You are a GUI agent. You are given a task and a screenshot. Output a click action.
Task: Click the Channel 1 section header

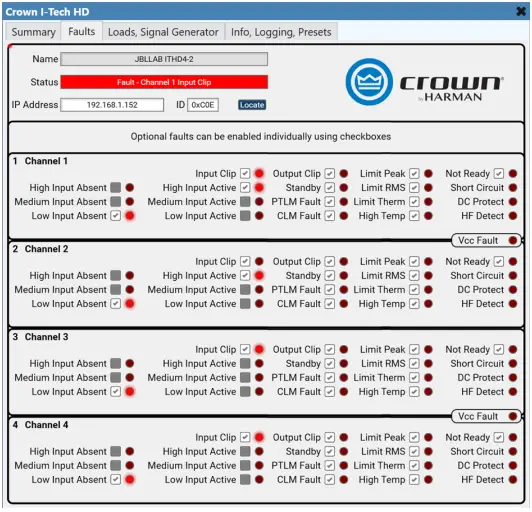40,161
